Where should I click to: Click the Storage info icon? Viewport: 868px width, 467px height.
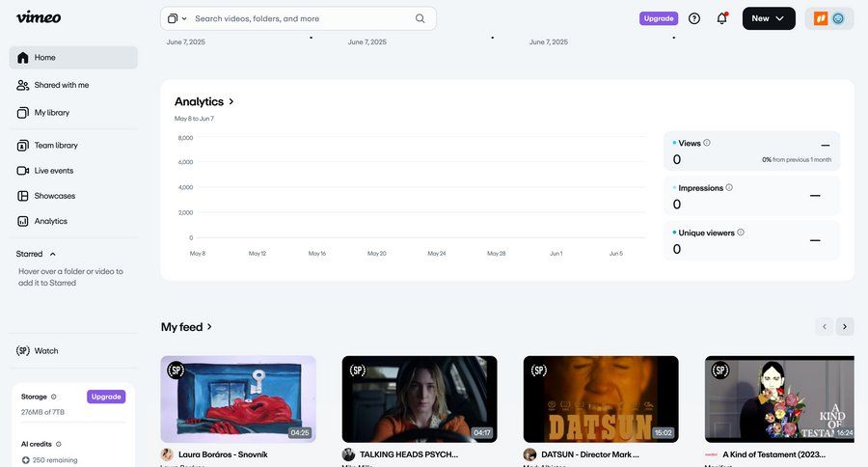(x=53, y=397)
